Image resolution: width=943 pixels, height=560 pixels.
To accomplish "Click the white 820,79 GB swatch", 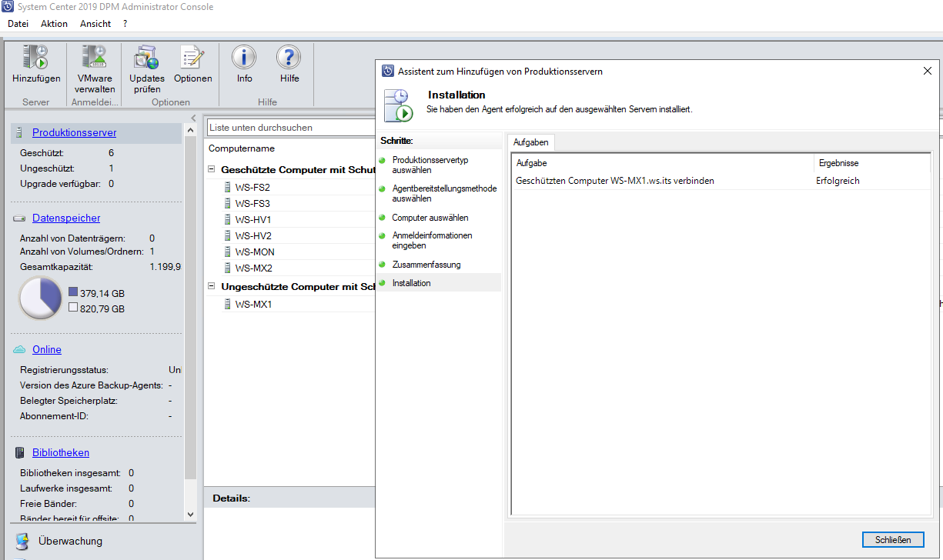I will pos(73,308).
